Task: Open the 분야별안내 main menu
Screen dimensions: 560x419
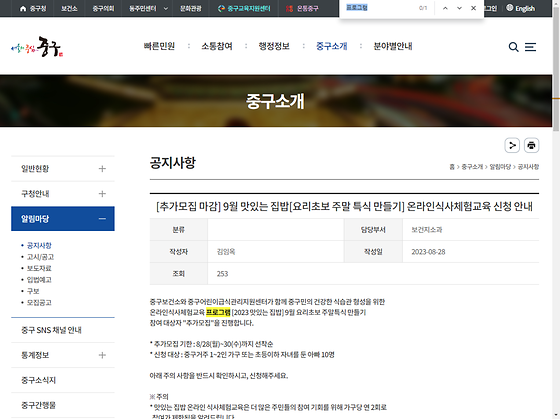Action: point(393,46)
